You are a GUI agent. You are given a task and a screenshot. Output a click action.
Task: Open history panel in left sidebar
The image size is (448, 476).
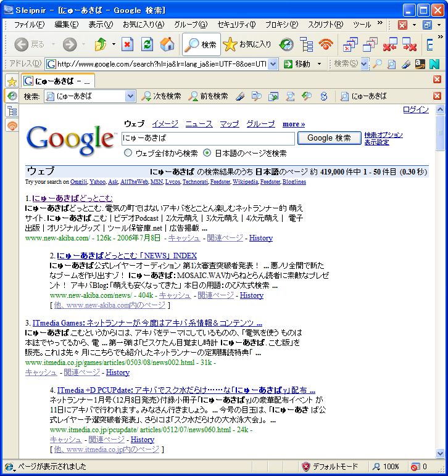pos(12,96)
